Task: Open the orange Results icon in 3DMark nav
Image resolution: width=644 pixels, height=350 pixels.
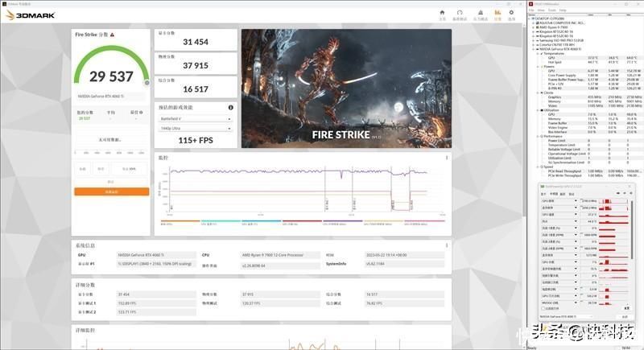Action: click(x=497, y=13)
